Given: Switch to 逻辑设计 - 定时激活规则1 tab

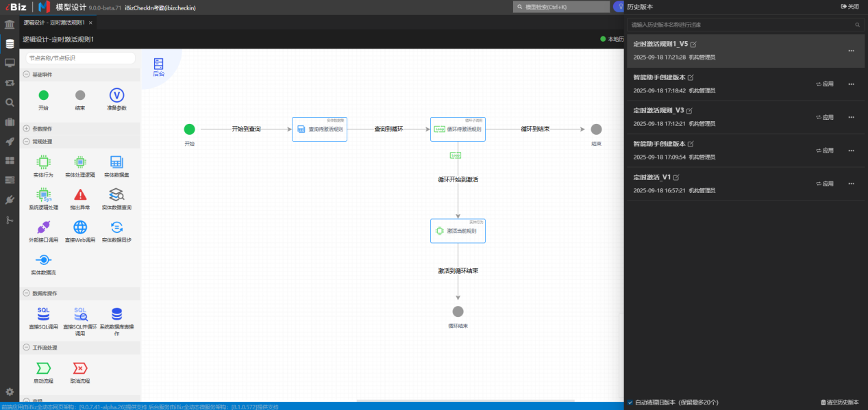Looking at the screenshot, I should pos(55,23).
